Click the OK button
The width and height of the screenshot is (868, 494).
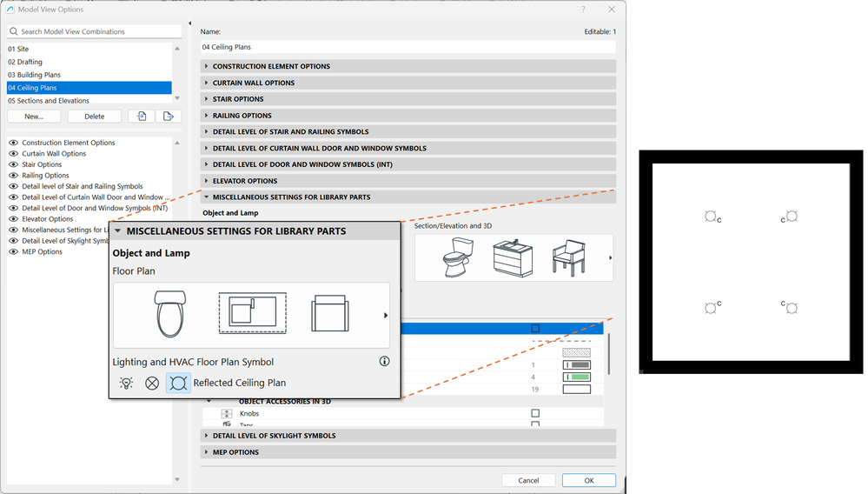589,480
